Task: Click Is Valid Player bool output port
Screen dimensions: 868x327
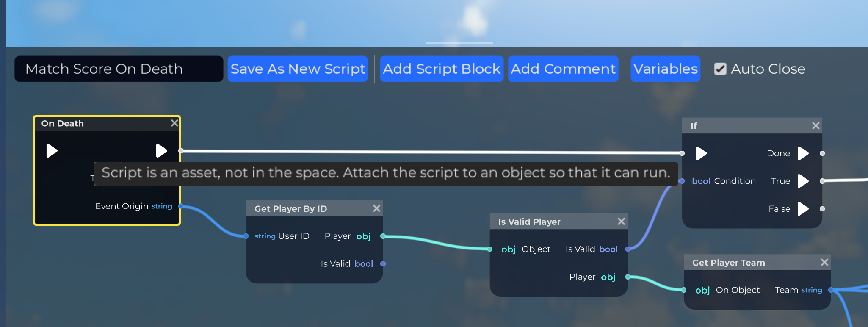Action: coord(628,249)
